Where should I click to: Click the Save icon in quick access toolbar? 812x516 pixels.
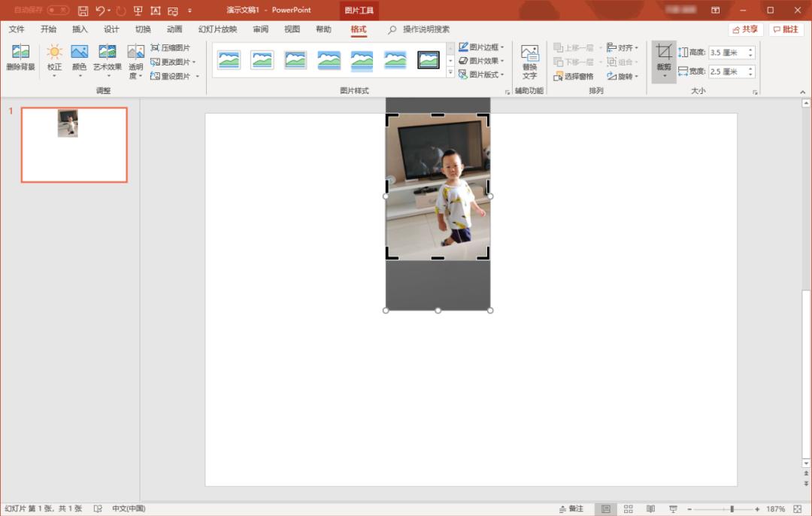click(x=83, y=11)
